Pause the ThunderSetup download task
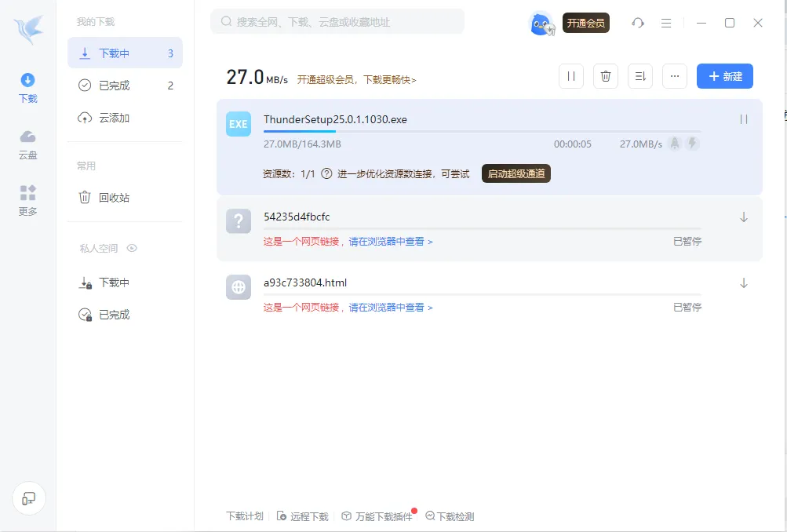The width and height of the screenshot is (787, 532). click(x=744, y=119)
